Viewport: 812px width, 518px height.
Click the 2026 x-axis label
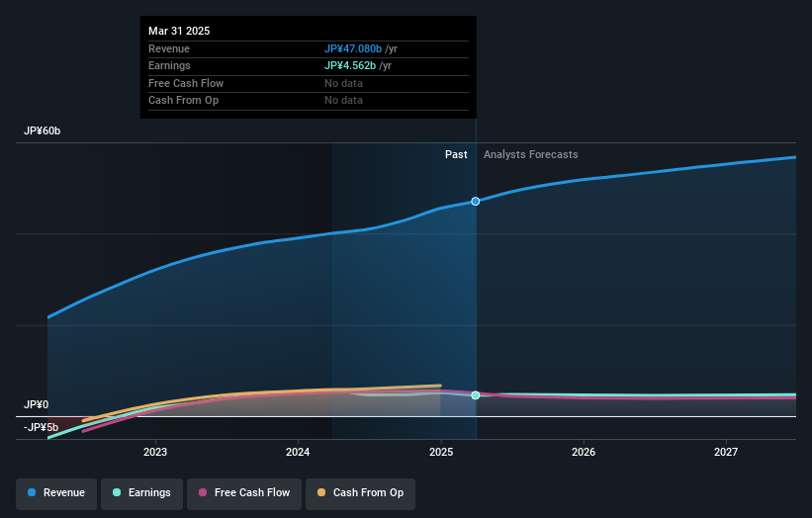pyautogui.click(x=584, y=453)
